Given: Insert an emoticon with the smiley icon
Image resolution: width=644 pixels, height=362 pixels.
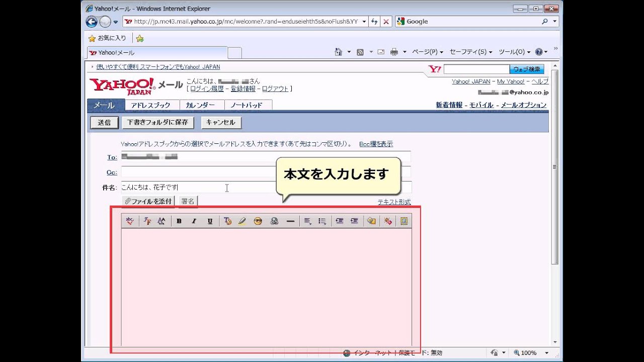Looking at the screenshot, I should coord(258,221).
